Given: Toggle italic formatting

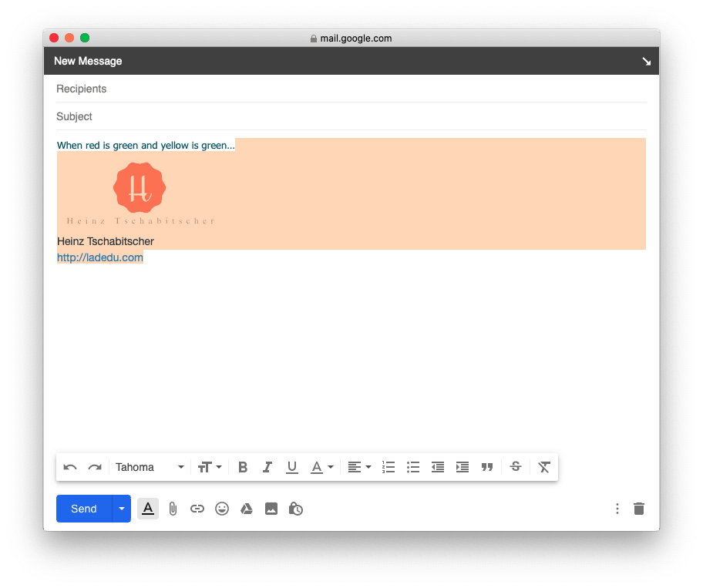Looking at the screenshot, I should pos(267,468).
